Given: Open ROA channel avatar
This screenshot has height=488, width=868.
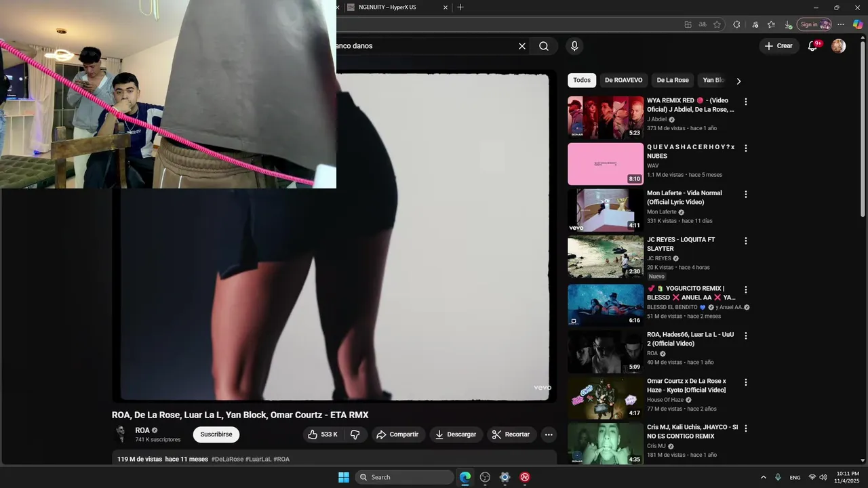Looking at the screenshot, I should (121, 434).
